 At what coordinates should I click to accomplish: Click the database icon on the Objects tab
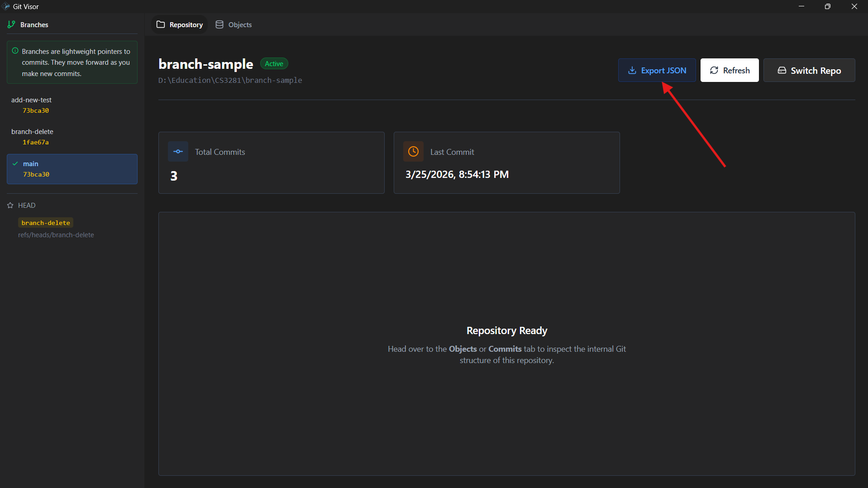point(219,24)
